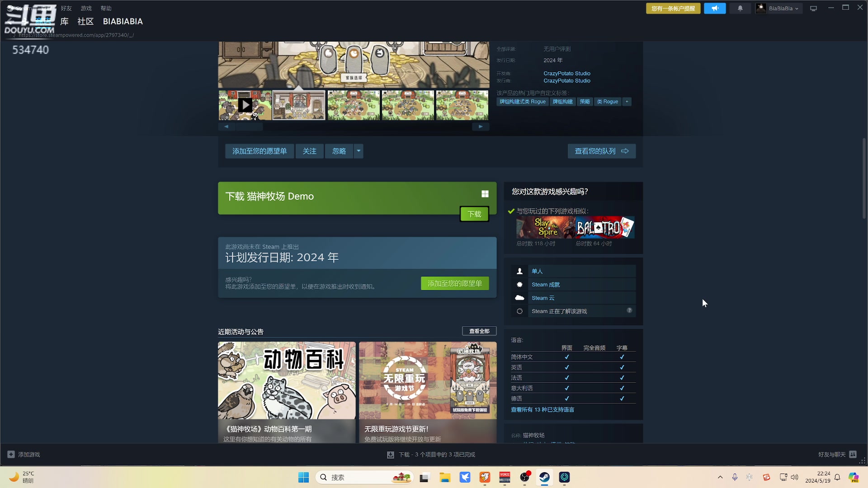This screenshot has width=868, height=488.
Task: Click the Steam 成就 achievements category
Action: pos(573,285)
